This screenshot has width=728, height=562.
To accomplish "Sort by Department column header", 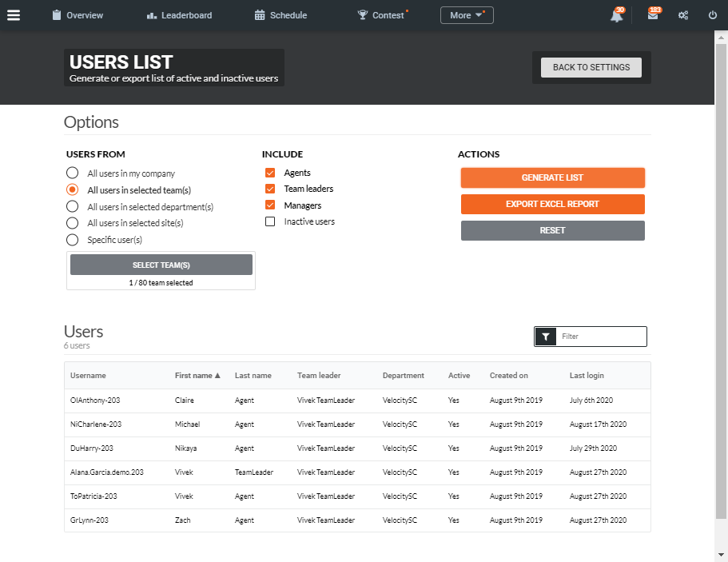I will pos(403,375).
